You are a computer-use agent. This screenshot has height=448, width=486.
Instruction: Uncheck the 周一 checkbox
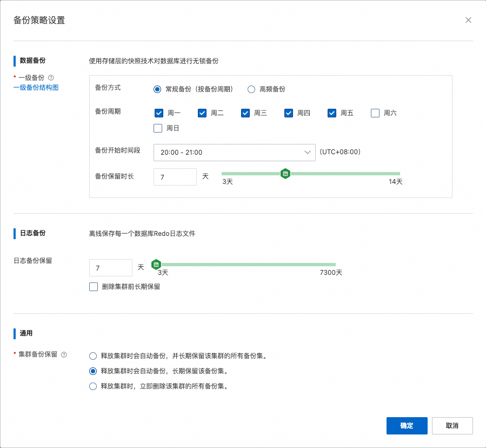159,113
